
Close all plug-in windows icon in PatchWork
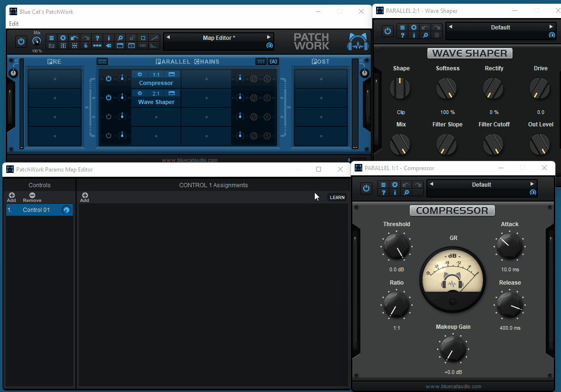[x=132, y=46]
